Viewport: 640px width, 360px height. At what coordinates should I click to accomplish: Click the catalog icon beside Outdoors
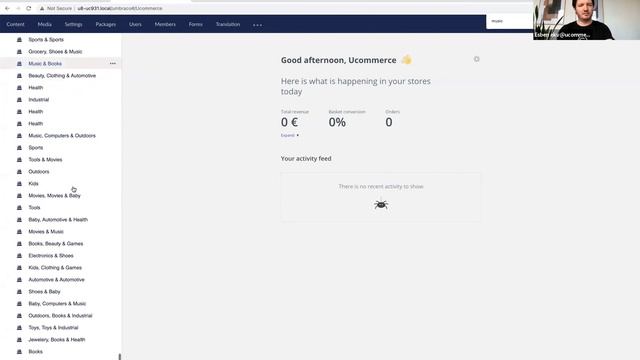(19, 171)
